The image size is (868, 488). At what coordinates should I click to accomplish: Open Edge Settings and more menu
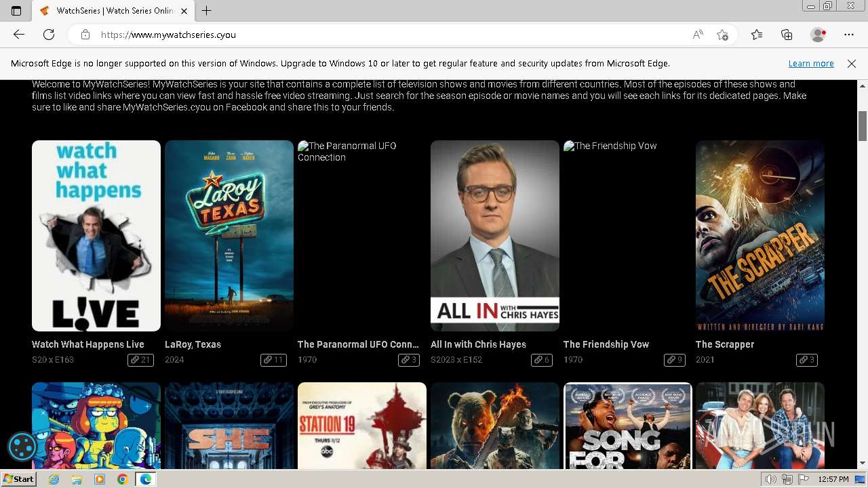click(849, 35)
